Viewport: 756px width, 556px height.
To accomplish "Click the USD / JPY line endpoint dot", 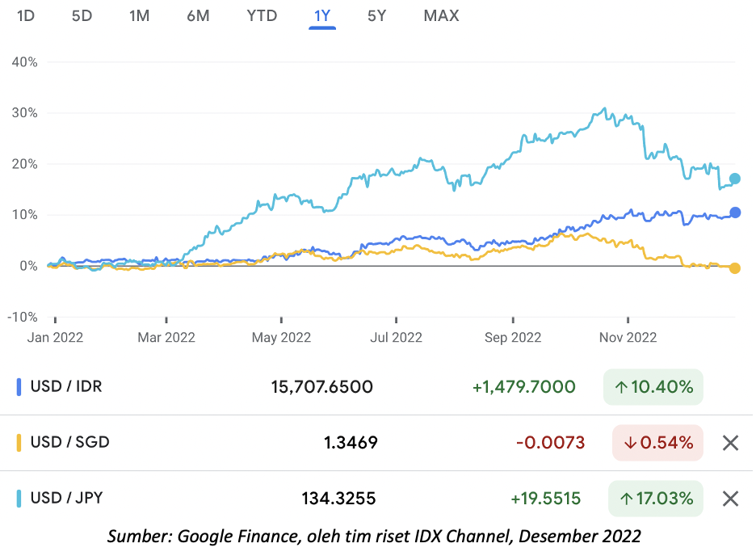I will pyautogui.click(x=734, y=179).
